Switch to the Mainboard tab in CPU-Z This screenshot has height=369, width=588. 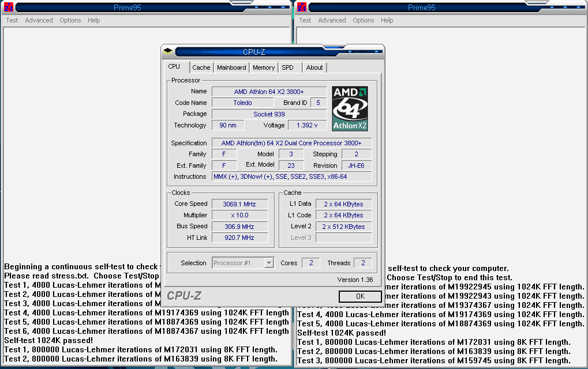tap(231, 67)
